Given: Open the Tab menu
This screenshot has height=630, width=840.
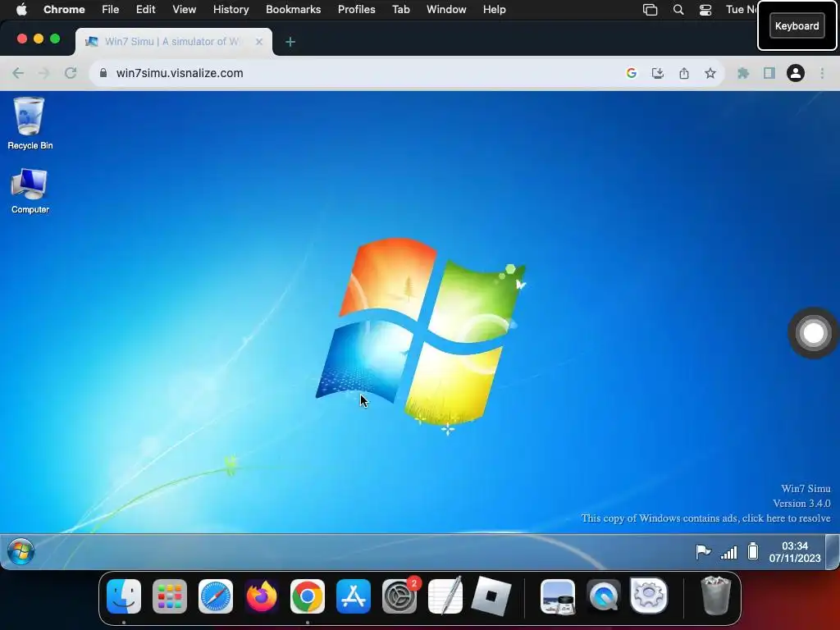Looking at the screenshot, I should 400,10.
